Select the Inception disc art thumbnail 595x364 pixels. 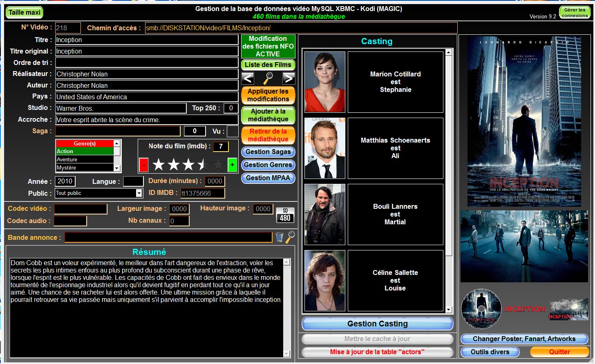coord(481,309)
